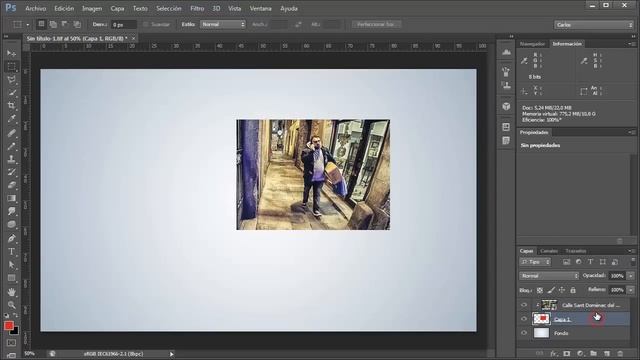Select the Dodge tool
This screenshot has height=360, width=640.
click(11, 224)
